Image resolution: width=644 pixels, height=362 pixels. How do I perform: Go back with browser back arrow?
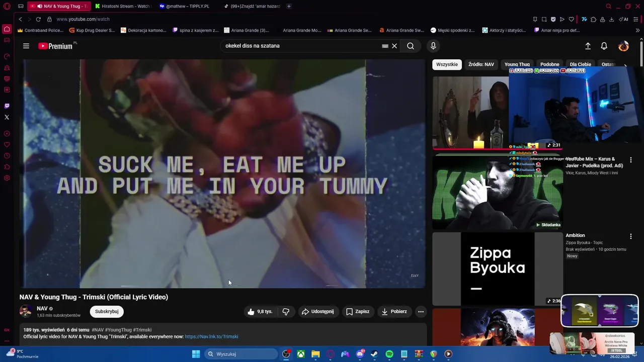(x=20, y=19)
